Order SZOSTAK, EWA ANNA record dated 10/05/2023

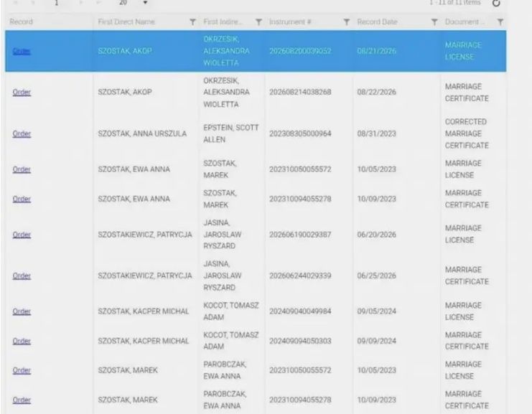[x=22, y=169]
